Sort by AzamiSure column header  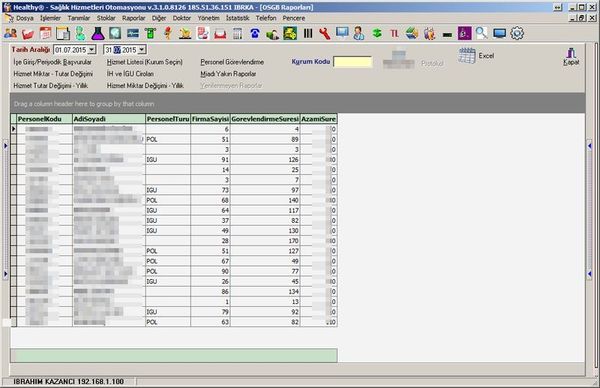318,119
